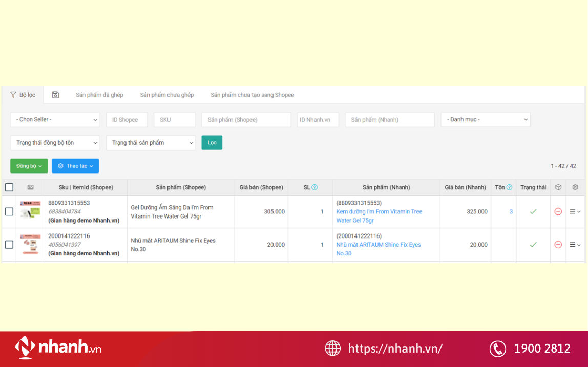Click the Sku | itemId (Shopee) column header
588x367 pixels.
86,187
